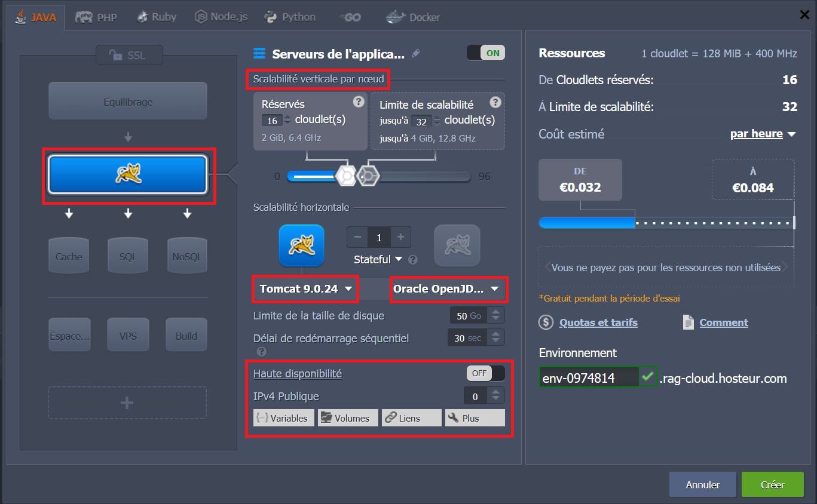Image resolution: width=817 pixels, height=504 pixels.
Task: Switch to the PHP tab
Action: point(96,17)
